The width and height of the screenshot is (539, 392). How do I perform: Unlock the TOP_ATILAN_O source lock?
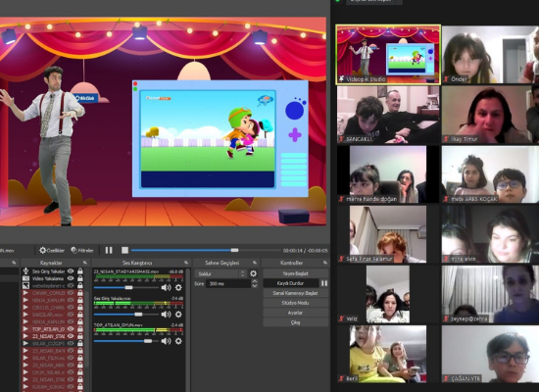click(80, 329)
